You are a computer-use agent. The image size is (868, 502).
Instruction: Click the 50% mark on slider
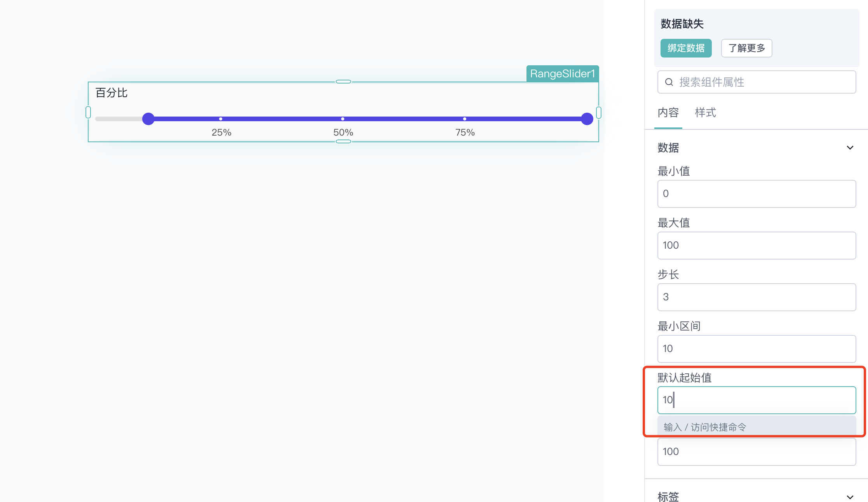(343, 119)
